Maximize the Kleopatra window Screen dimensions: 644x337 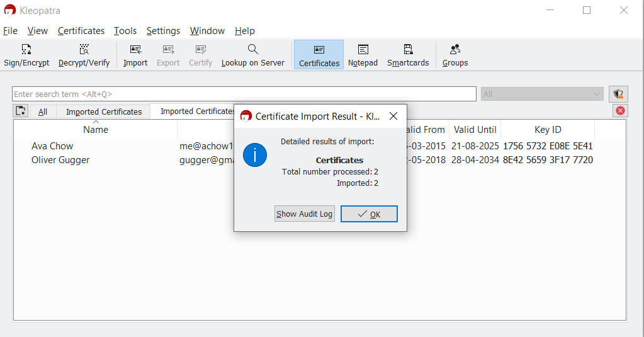[x=587, y=10]
